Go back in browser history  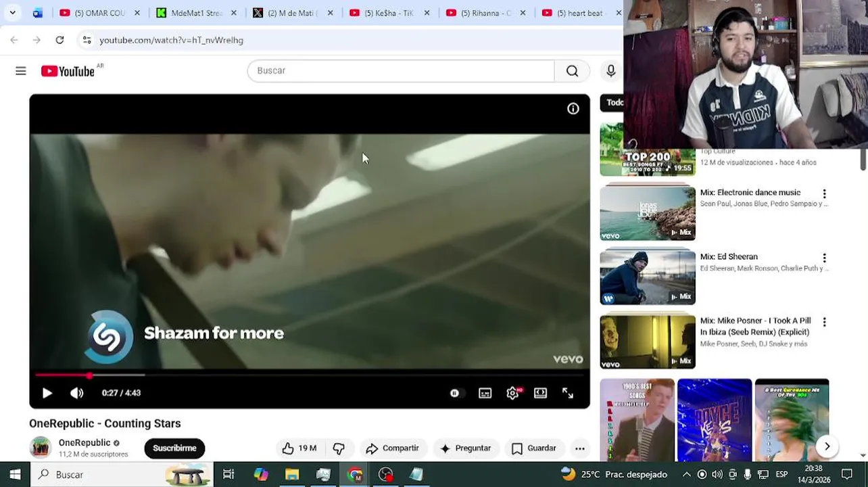coord(14,40)
